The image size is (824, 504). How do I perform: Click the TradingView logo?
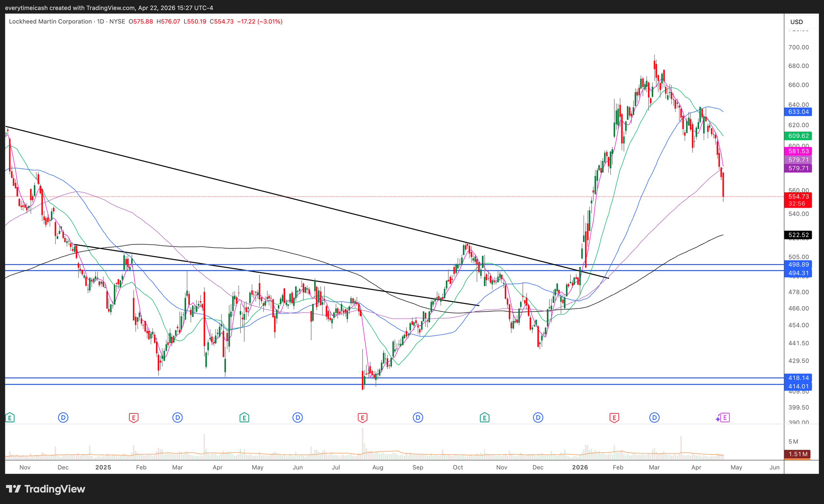click(x=45, y=489)
